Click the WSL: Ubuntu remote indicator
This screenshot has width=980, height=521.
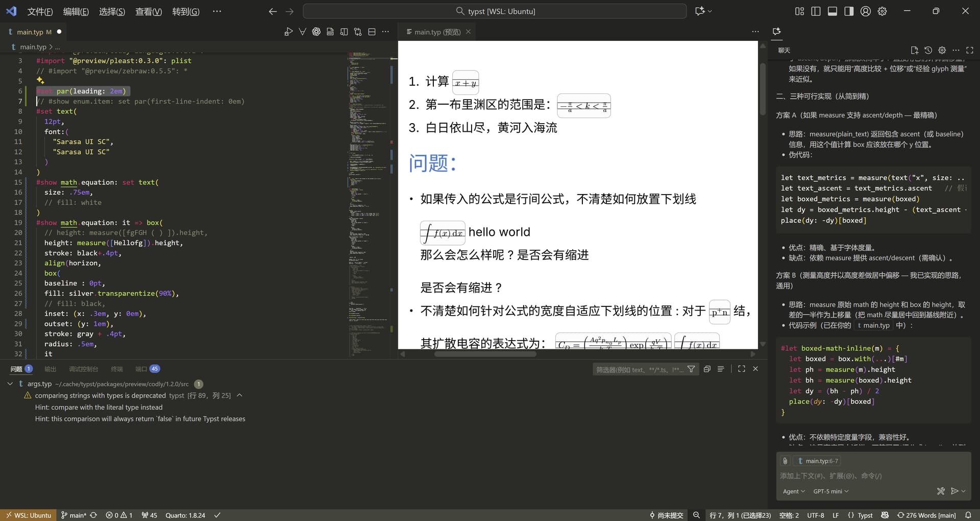pyautogui.click(x=28, y=515)
